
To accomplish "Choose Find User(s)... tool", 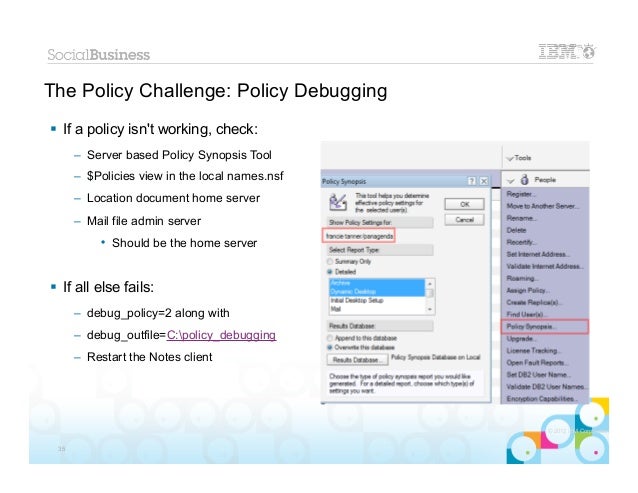I will click(526, 314).
